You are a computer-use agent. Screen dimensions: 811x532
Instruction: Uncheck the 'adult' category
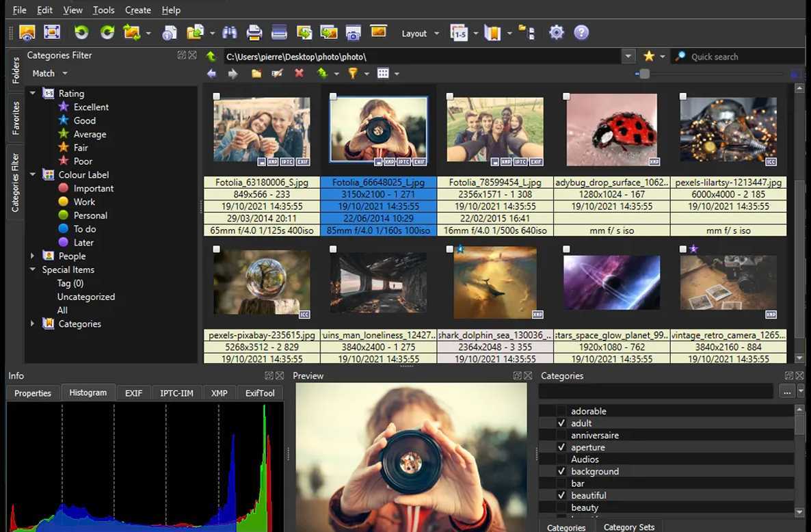pos(561,423)
